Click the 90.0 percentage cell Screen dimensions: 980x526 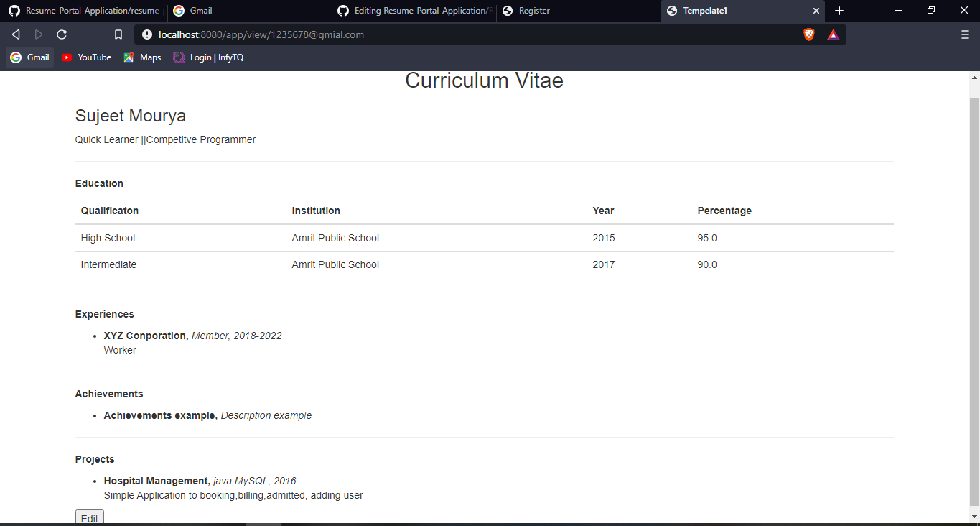[x=707, y=264]
